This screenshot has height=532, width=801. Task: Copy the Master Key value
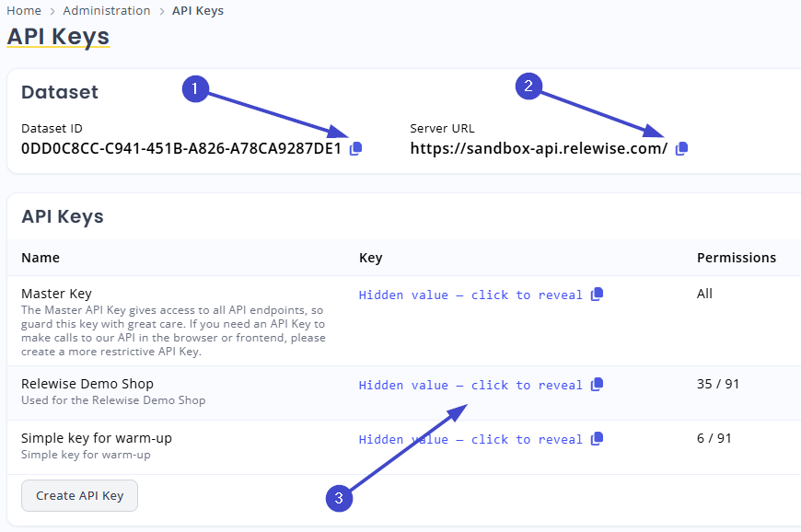(x=597, y=295)
